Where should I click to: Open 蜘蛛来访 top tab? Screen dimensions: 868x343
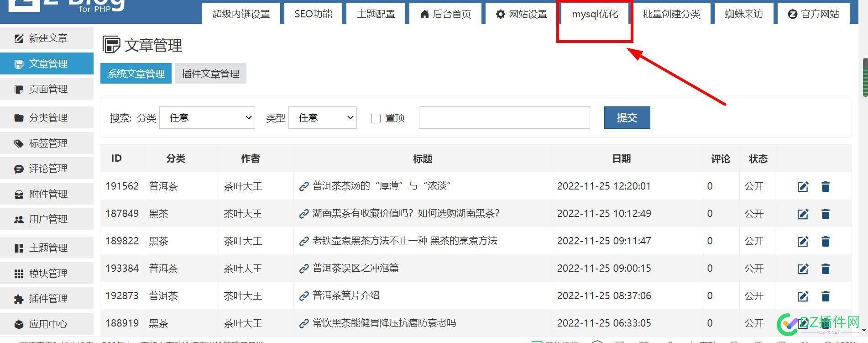[744, 14]
